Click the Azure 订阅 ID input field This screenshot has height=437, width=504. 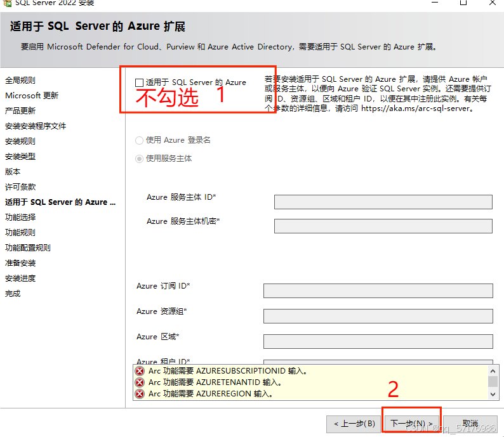pyautogui.click(x=378, y=290)
